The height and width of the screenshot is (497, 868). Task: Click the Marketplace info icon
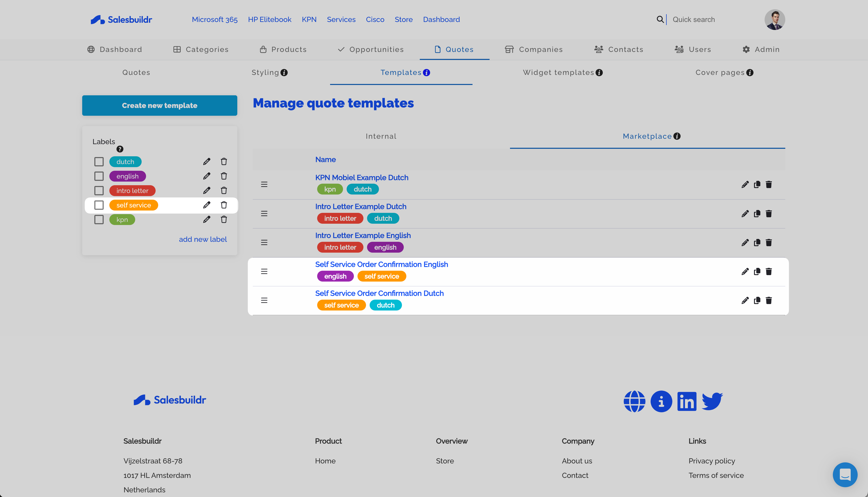click(x=677, y=136)
